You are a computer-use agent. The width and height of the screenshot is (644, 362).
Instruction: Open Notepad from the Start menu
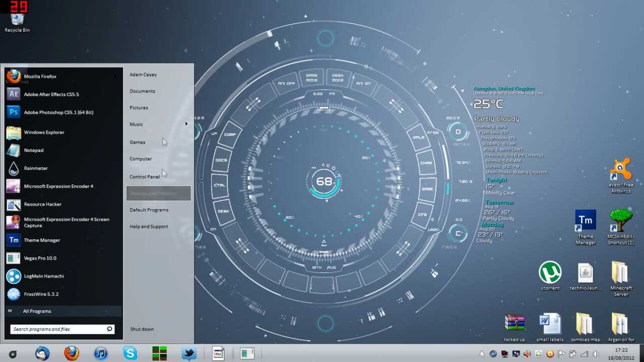[62, 150]
